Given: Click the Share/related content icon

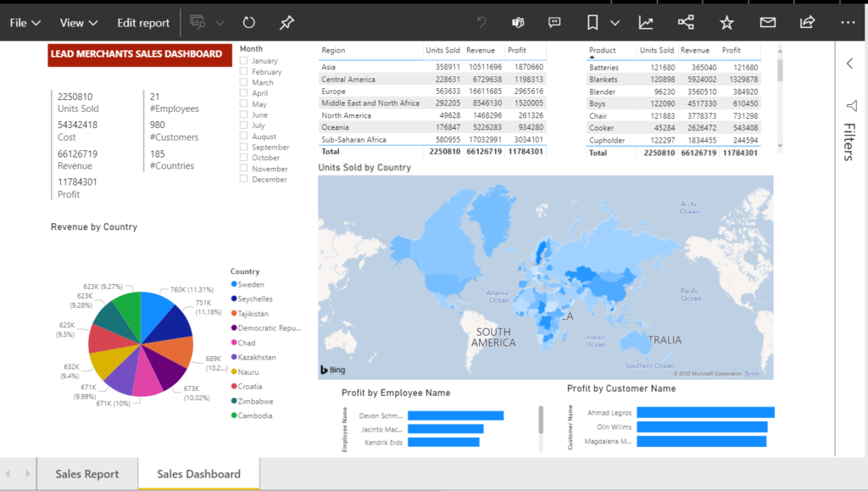Looking at the screenshot, I should [686, 23].
